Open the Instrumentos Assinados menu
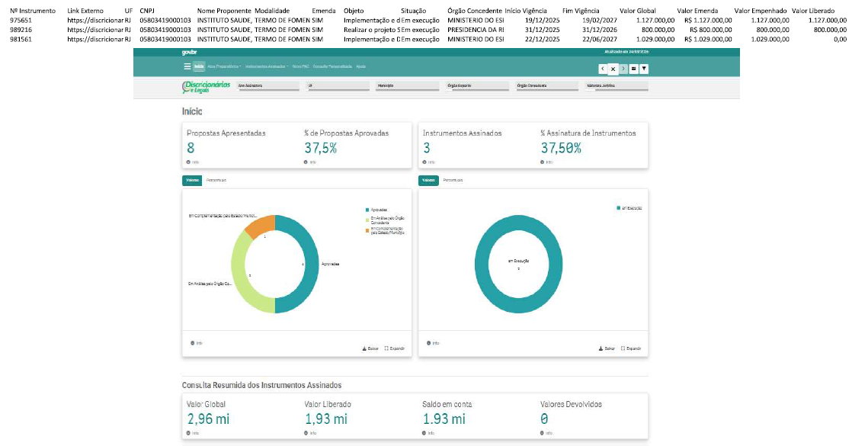This screenshot has width=868, height=446. coord(265,67)
